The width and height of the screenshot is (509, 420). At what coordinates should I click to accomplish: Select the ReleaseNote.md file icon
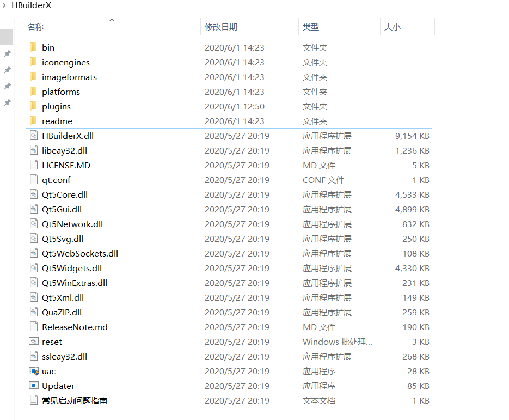34,327
